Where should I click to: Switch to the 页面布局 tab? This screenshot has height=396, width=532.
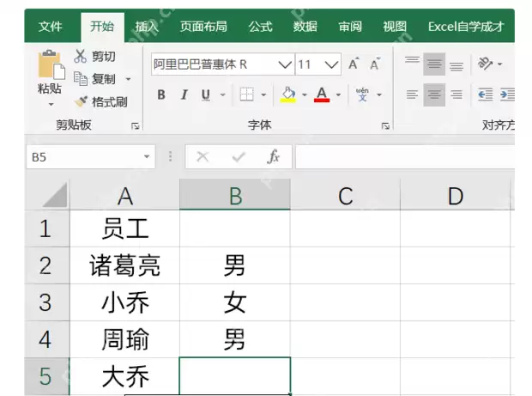(203, 27)
